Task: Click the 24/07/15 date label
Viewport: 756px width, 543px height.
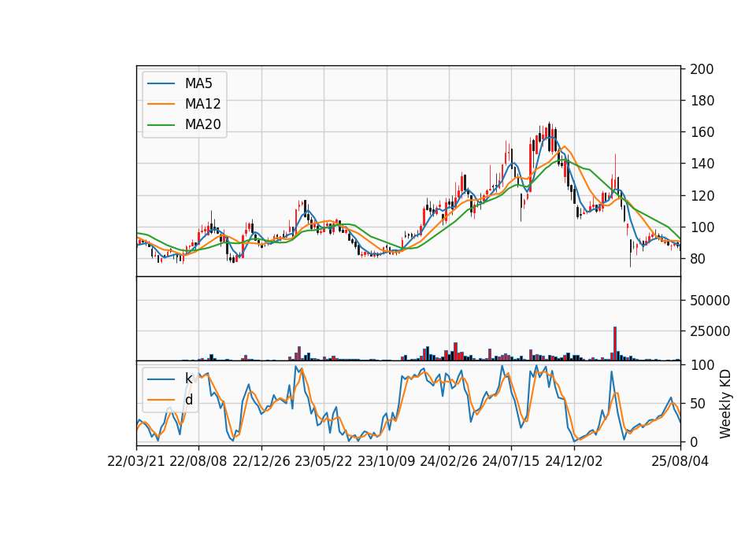Action: 511,461
